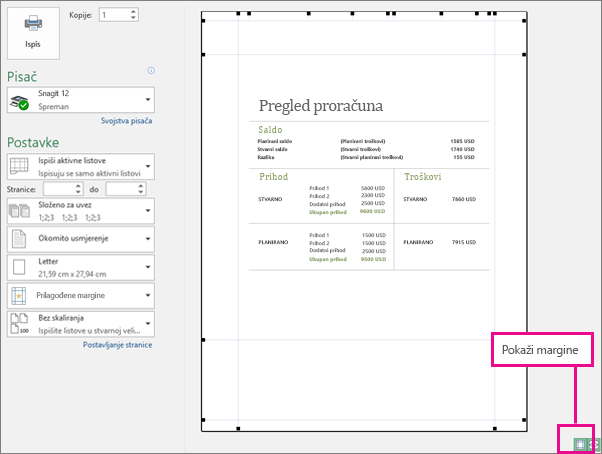Click top-left margin handle on preview
This screenshot has height=454, width=602.
[x=238, y=13]
